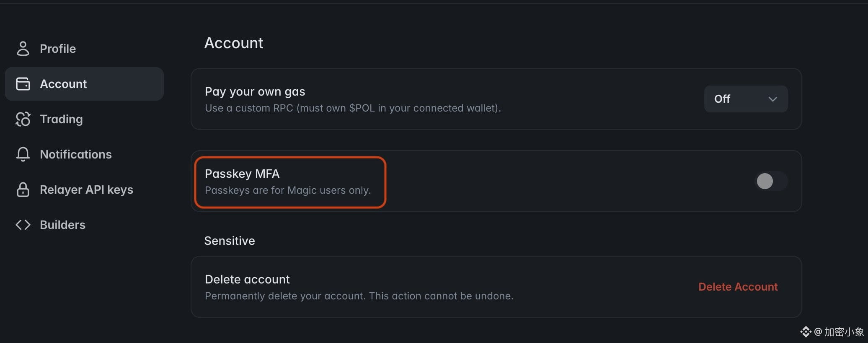
Task: Click the Notifications bell icon
Action: (x=23, y=154)
